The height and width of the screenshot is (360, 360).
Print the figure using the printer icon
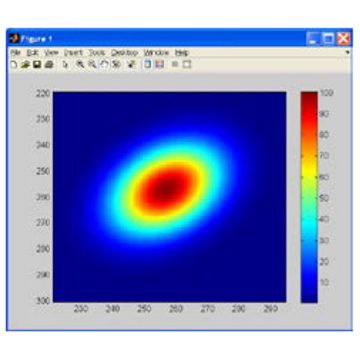(x=49, y=65)
